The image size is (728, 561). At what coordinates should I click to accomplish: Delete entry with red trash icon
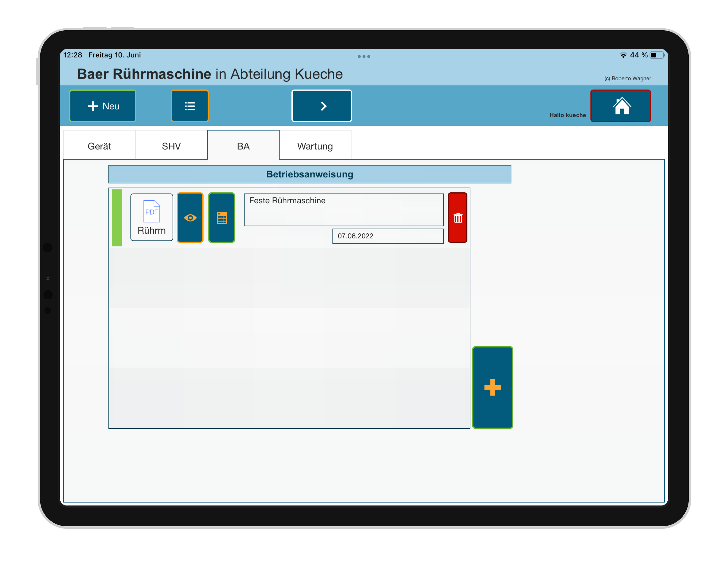click(x=457, y=218)
